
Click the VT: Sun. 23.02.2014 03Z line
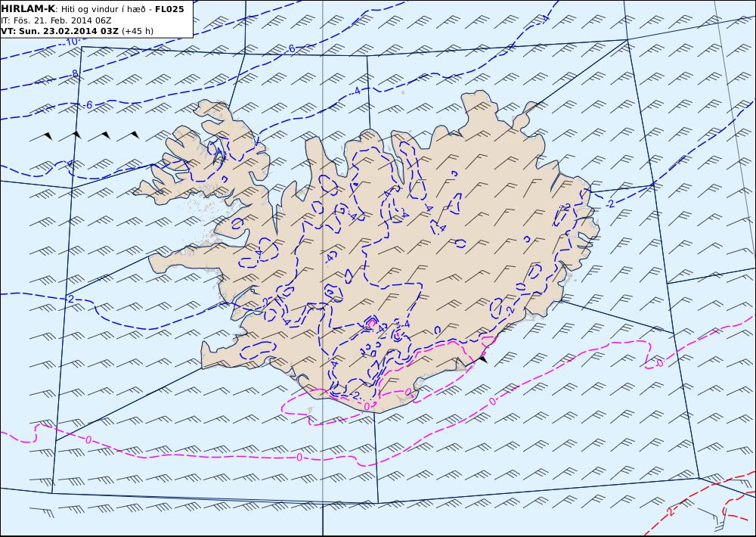pyautogui.click(x=60, y=31)
